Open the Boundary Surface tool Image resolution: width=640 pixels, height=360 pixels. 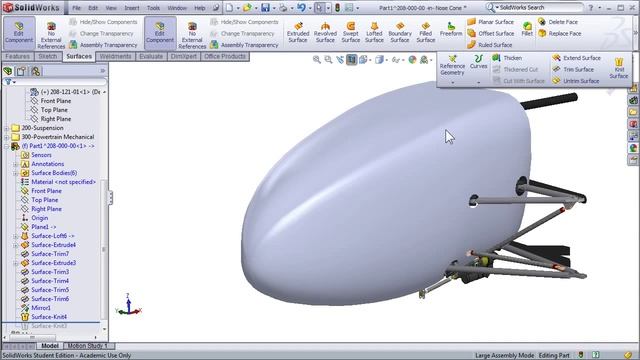[x=400, y=32]
